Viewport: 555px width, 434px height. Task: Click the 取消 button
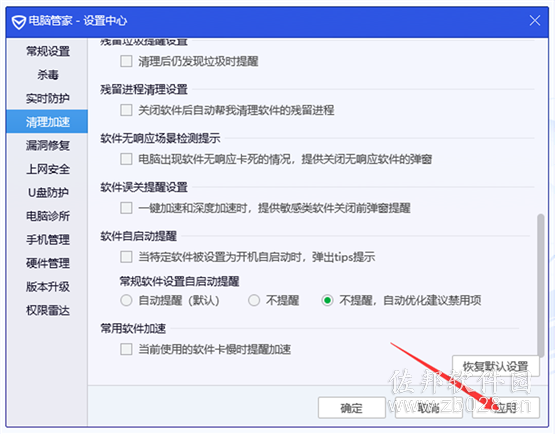[428, 408]
